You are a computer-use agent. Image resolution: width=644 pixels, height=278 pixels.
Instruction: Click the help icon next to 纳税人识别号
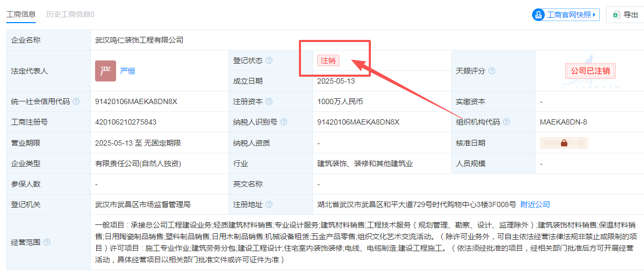284,122
